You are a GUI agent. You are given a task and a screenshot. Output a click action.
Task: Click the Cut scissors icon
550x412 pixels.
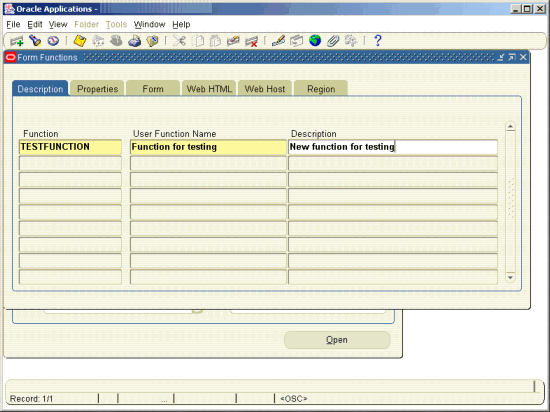(179, 41)
